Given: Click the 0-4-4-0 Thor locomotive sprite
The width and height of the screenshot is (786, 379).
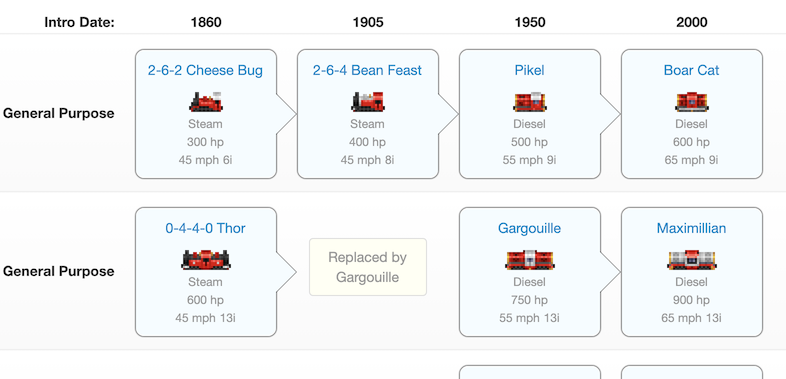Looking at the screenshot, I should coord(206,260).
